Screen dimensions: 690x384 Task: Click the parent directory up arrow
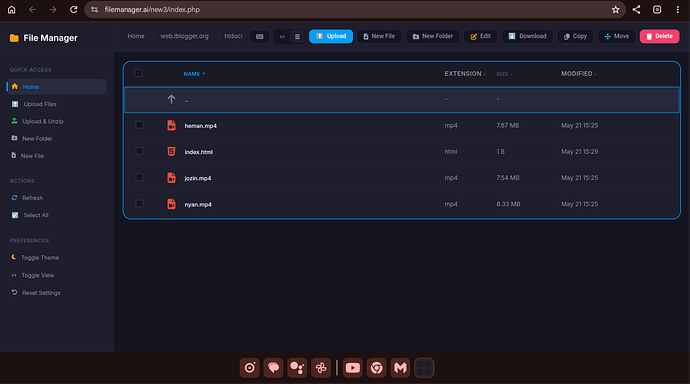171,99
